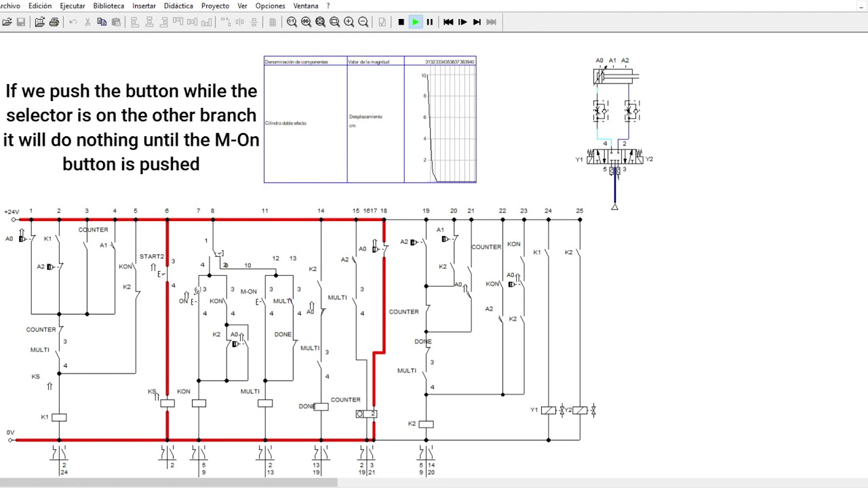Open the ? help menu
Viewport: 868px width, 488px height.
tap(328, 5)
